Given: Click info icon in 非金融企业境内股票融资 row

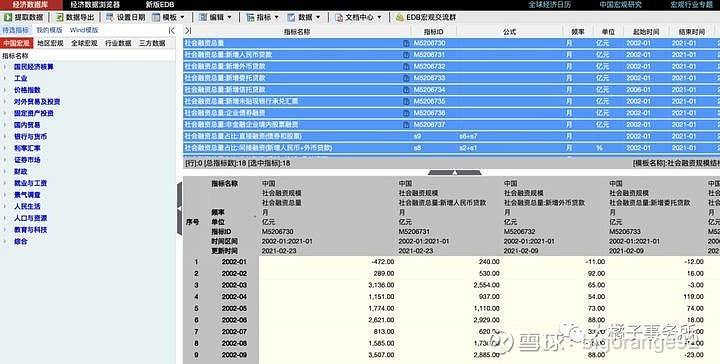Looking at the screenshot, I should (406, 125).
